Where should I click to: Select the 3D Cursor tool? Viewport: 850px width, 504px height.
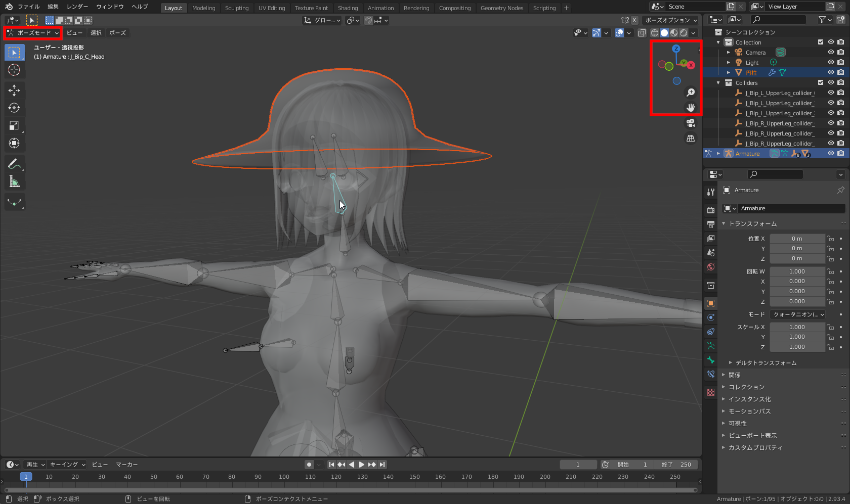(x=14, y=70)
